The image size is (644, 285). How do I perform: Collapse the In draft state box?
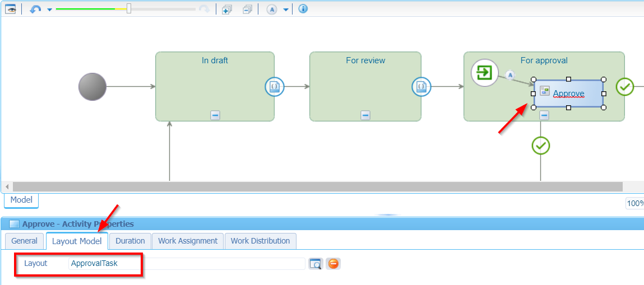click(215, 115)
